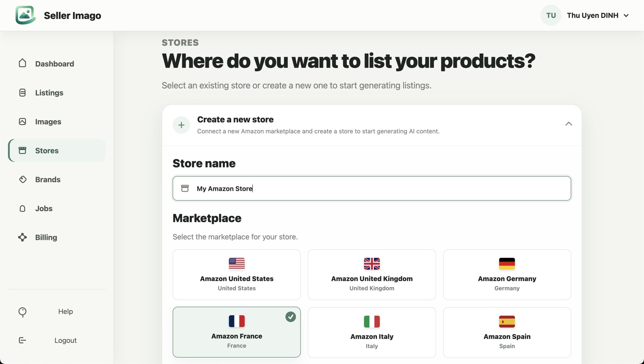Select the Amazon Italy marketplace card
The height and width of the screenshot is (364, 644).
(372, 332)
